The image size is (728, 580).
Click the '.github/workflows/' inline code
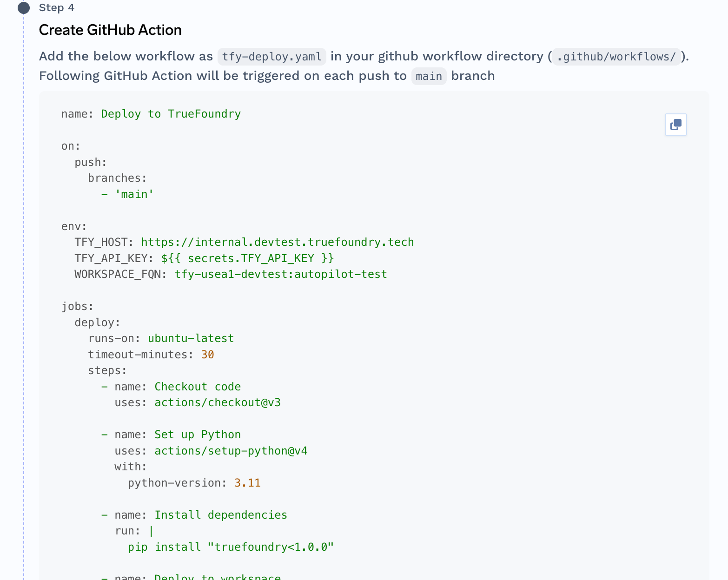[x=616, y=57]
